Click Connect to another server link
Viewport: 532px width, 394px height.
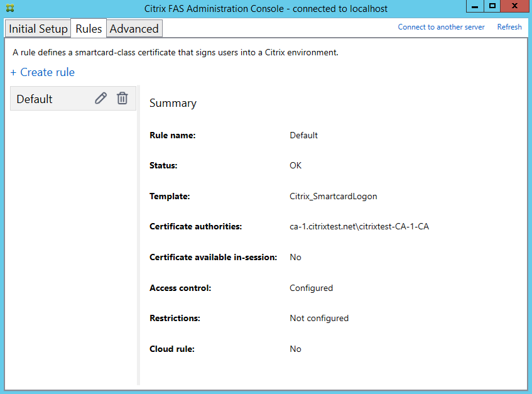pyautogui.click(x=441, y=27)
